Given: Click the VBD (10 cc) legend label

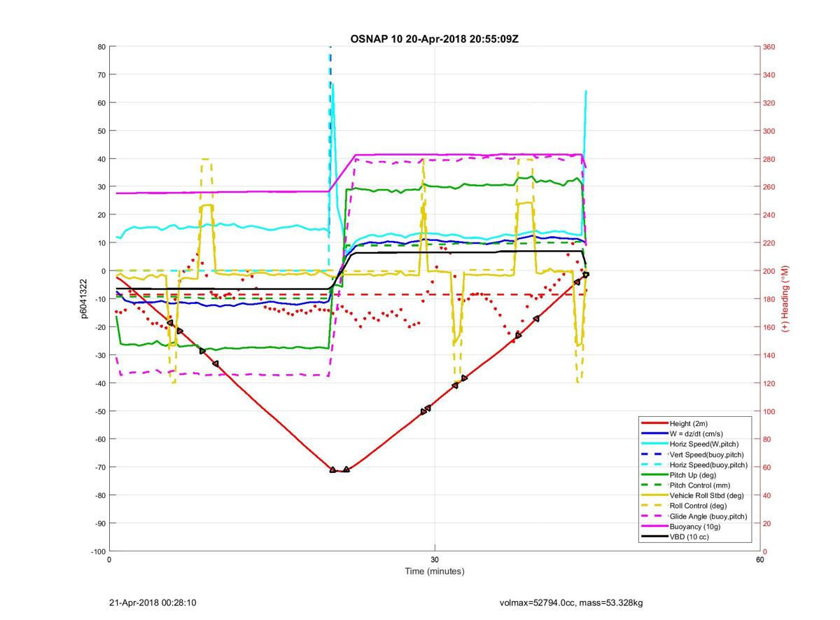Looking at the screenshot, I should click(x=690, y=537).
